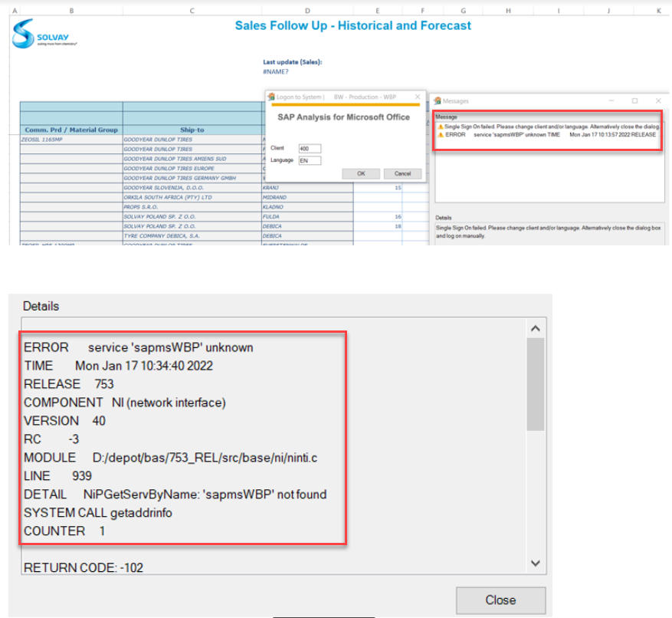Select column B header

point(71,11)
